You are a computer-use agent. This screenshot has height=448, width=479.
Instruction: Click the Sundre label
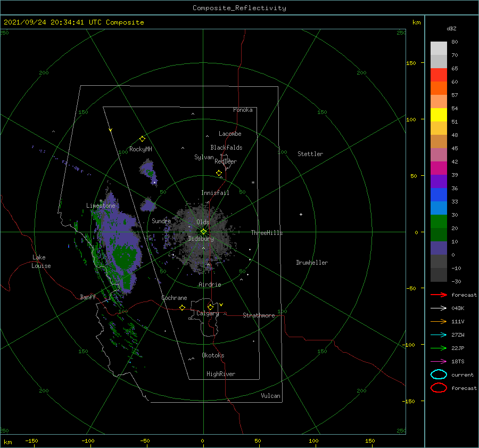tap(161, 221)
